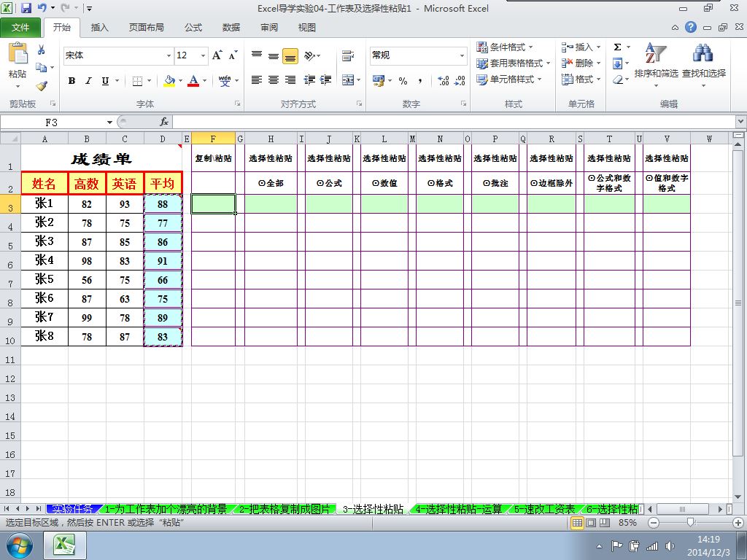
Task: Adjust the zoom slider at 85%
Action: point(691,522)
